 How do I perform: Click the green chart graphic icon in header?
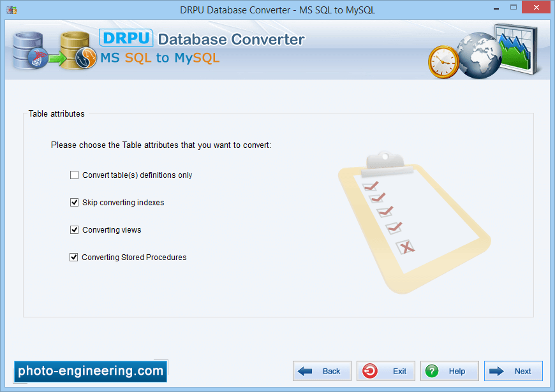click(517, 49)
